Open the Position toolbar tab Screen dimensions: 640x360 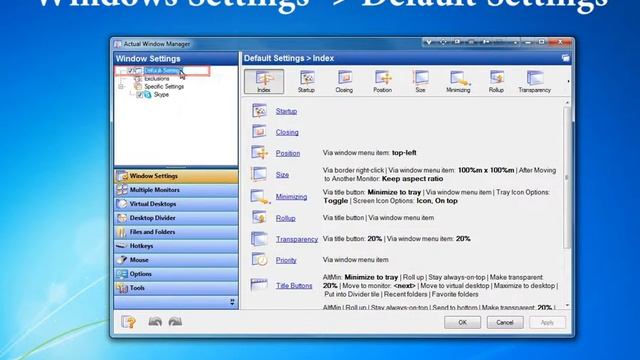coord(382,81)
